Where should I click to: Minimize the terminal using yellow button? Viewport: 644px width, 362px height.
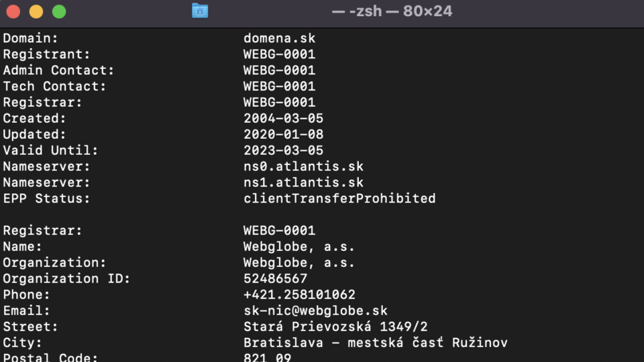click(36, 11)
